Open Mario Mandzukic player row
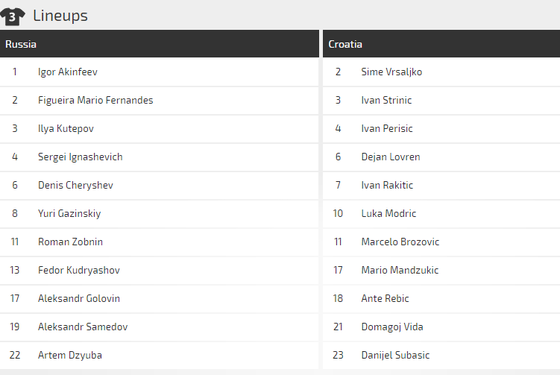 pyautogui.click(x=441, y=270)
